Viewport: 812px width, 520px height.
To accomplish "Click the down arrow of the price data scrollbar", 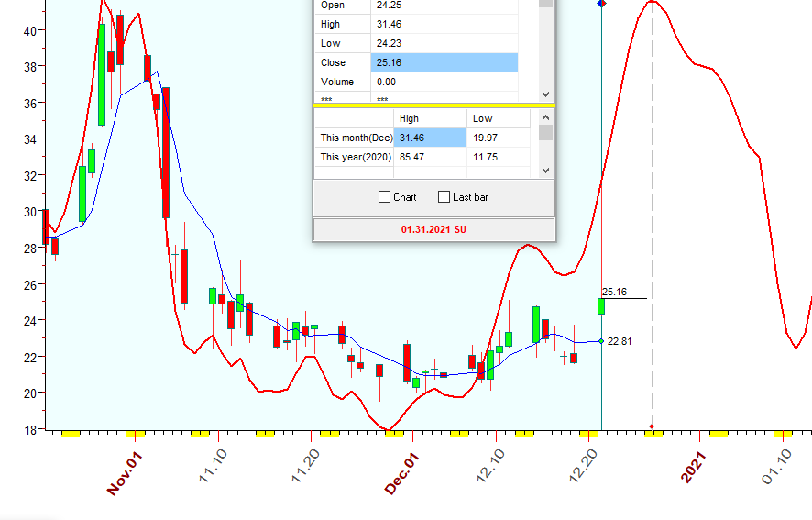I will pos(545,94).
